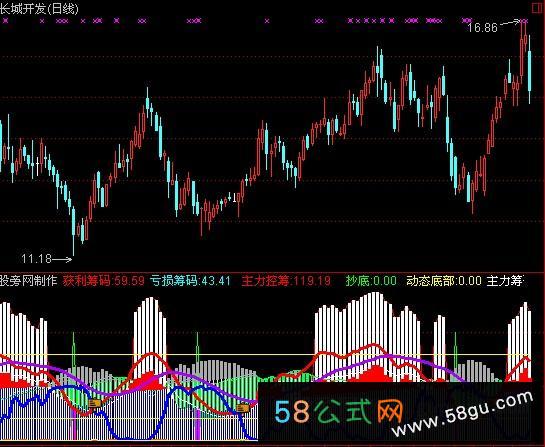Open the www.58gu.com watermark link
Image resolution: width=545 pixels, height=447 pixels.
pos(462,414)
